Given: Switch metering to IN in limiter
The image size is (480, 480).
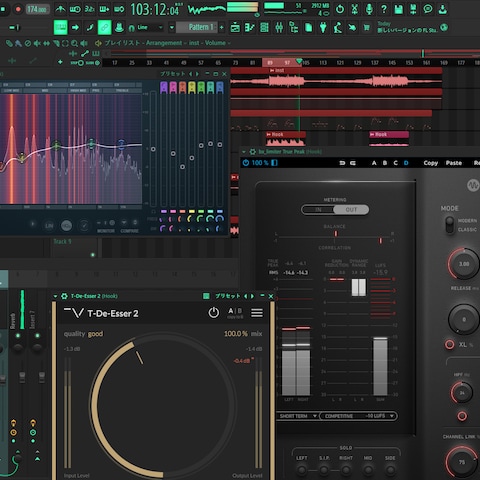Looking at the screenshot, I should 318,210.
